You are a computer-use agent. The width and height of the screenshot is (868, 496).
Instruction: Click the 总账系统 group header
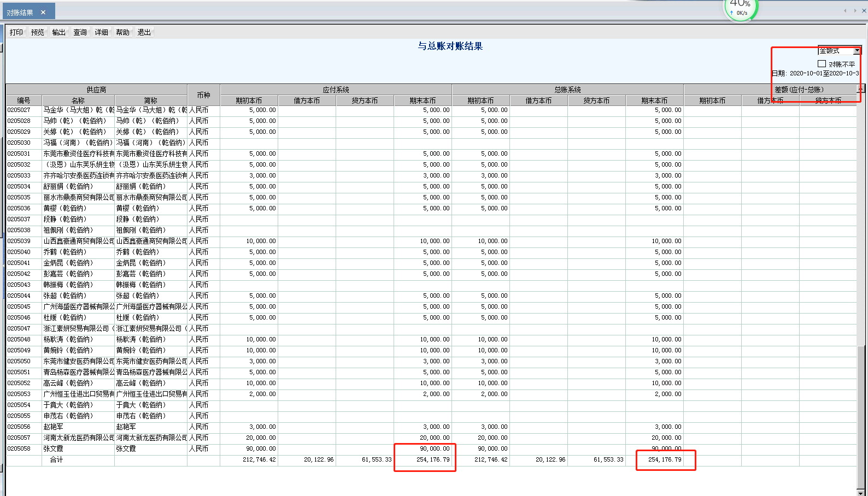coord(567,90)
